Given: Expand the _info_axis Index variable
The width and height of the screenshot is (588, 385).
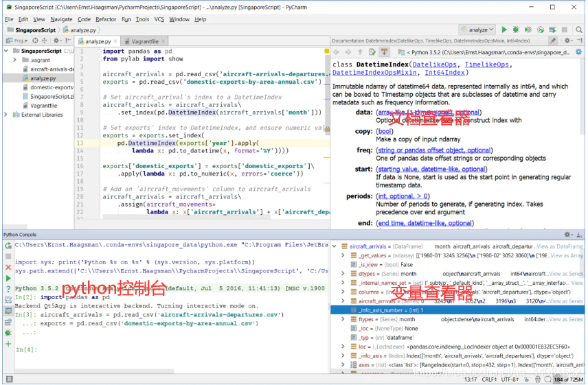Looking at the screenshot, I should (343, 355).
